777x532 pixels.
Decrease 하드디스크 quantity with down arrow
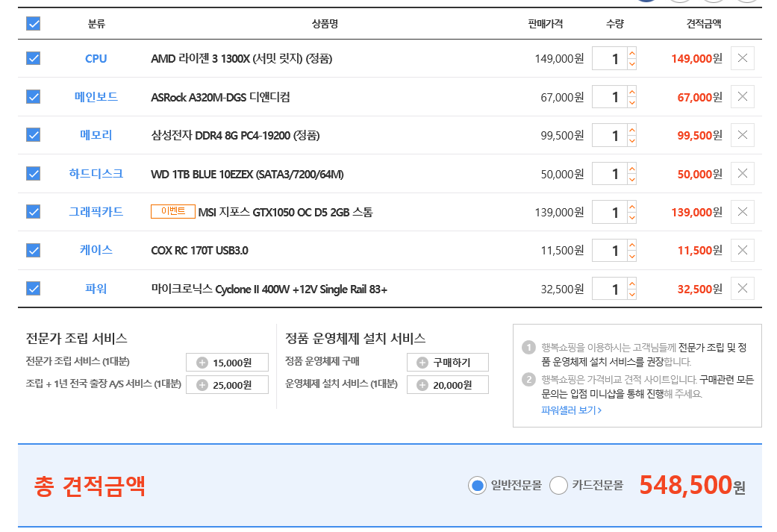[632, 179]
